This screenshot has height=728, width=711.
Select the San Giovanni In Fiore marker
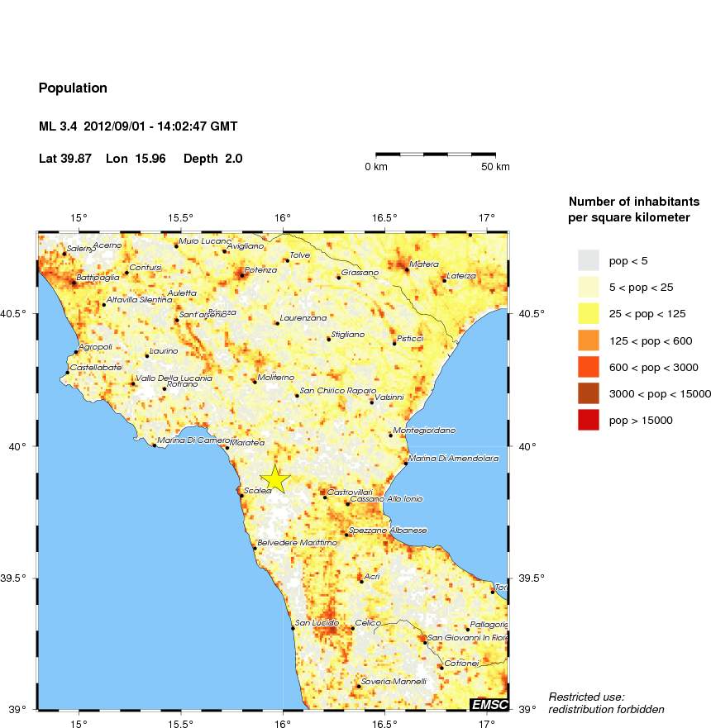click(426, 641)
